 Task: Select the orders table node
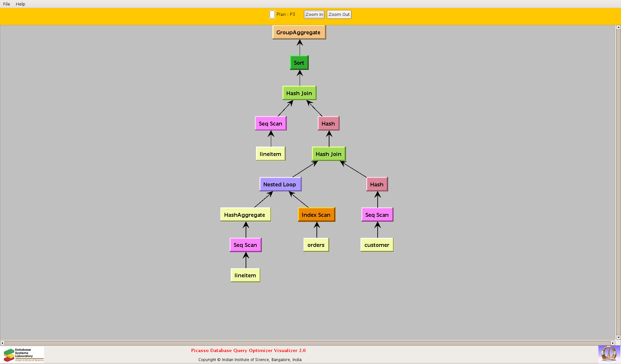tap(316, 245)
